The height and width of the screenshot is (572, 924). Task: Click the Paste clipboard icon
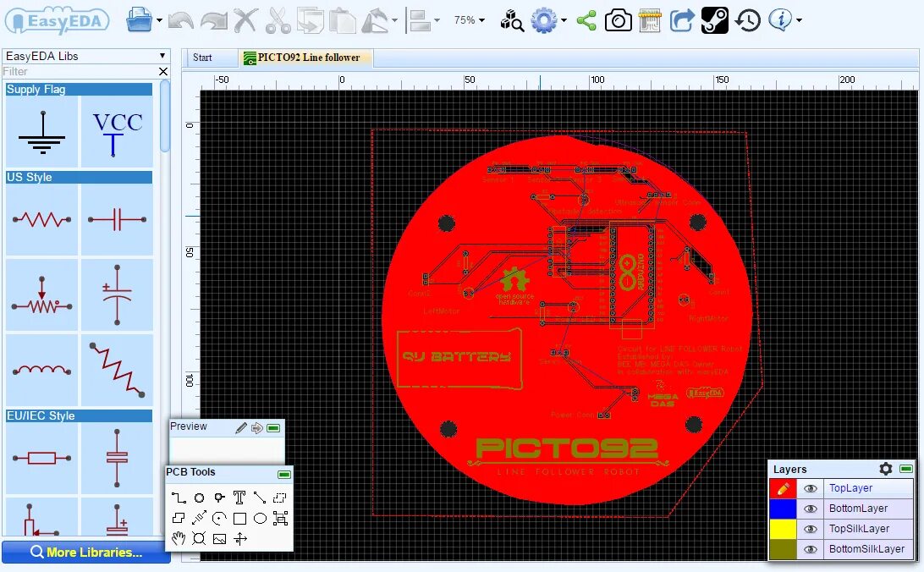pos(343,20)
